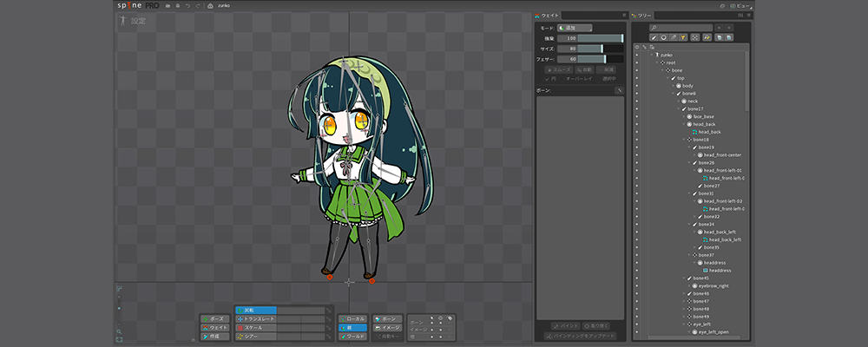Image resolution: width=868 pixels, height=347 pixels.
Task: Select the 回転 rotate tool
Action: (x=256, y=311)
